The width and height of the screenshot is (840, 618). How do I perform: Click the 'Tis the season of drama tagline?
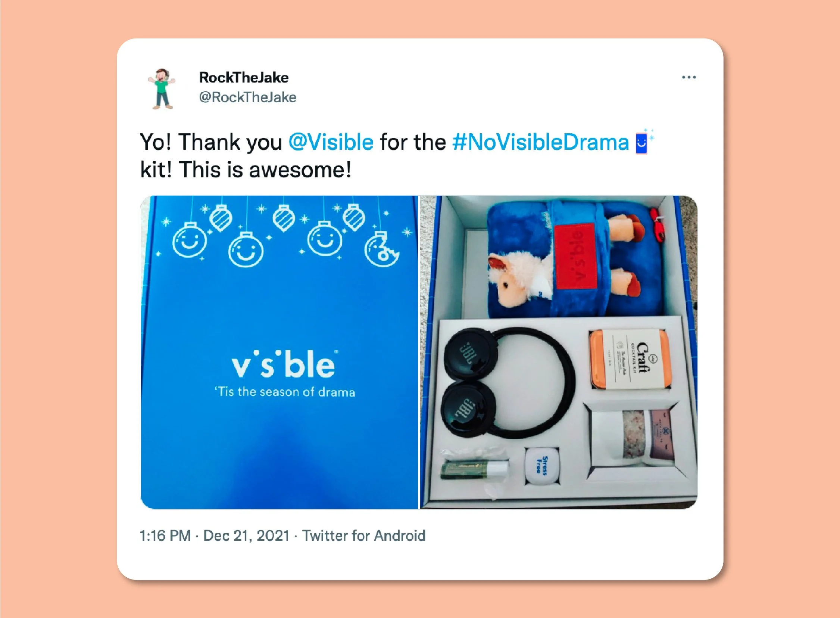pyautogui.click(x=285, y=392)
